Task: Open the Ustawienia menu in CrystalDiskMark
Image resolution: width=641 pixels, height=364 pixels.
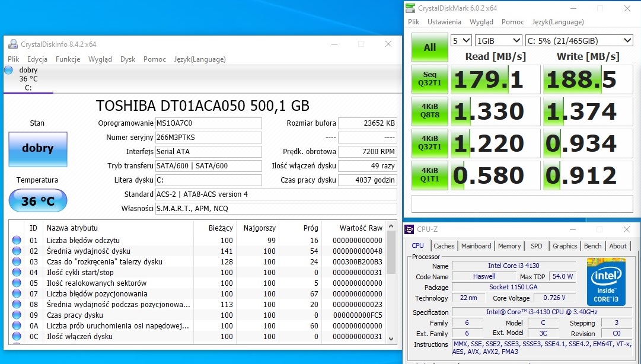Action: (x=444, y=22)
